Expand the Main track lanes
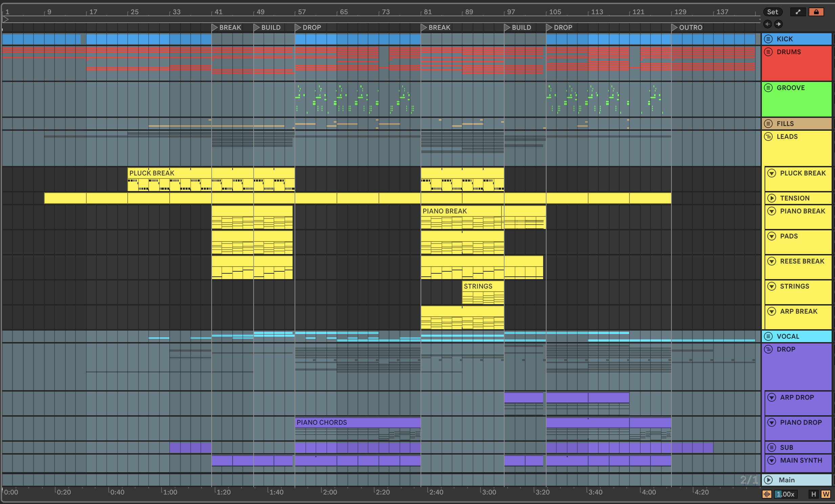The width and height of the screenshot is (835, 504). (x=768, y=480)
